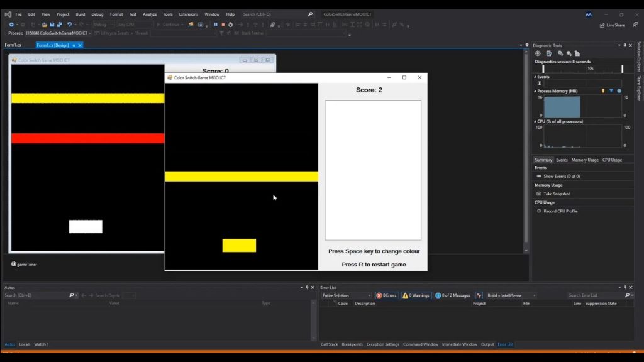
Task: Click the Save All toolbar icon
Action: click(x=58, y=25)
